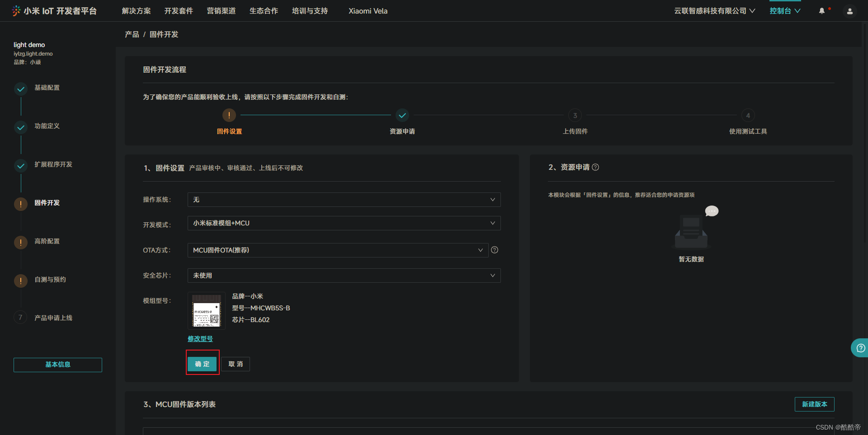This screenshot has width=868, height=435.
Task: Click the 修改型号 link
Action: coord(200,339)
